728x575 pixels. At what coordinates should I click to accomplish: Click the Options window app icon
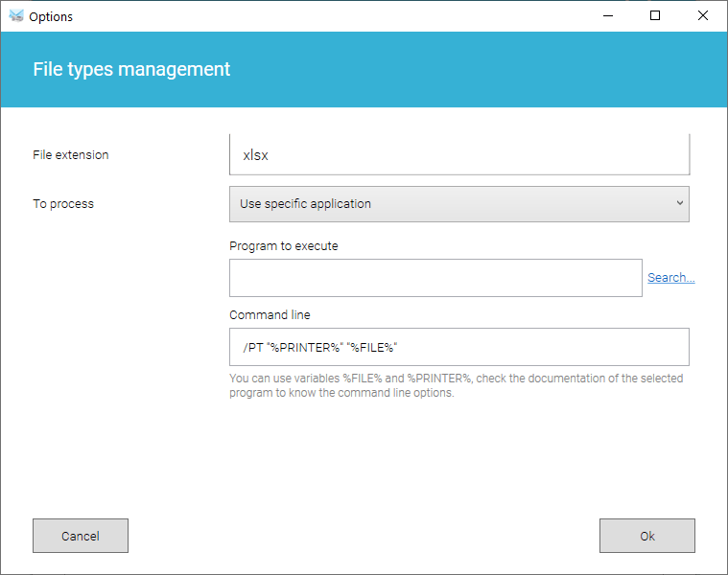click(16, 15)
